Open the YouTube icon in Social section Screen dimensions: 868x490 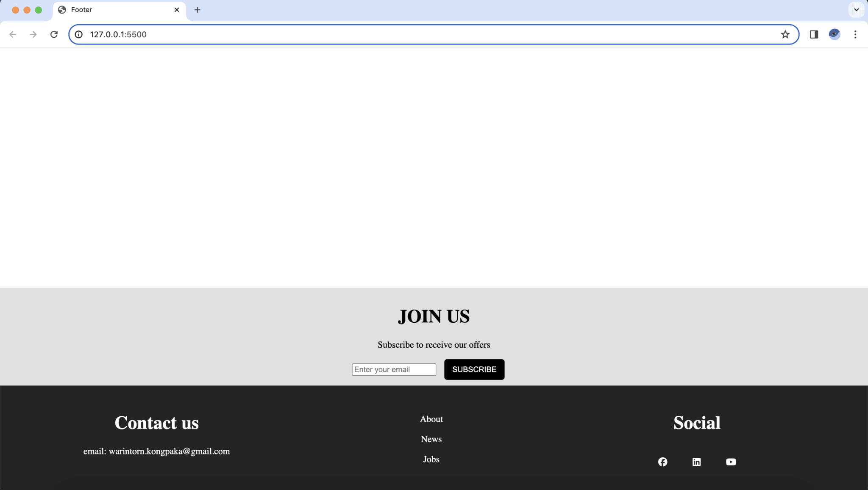coord(731,462)
